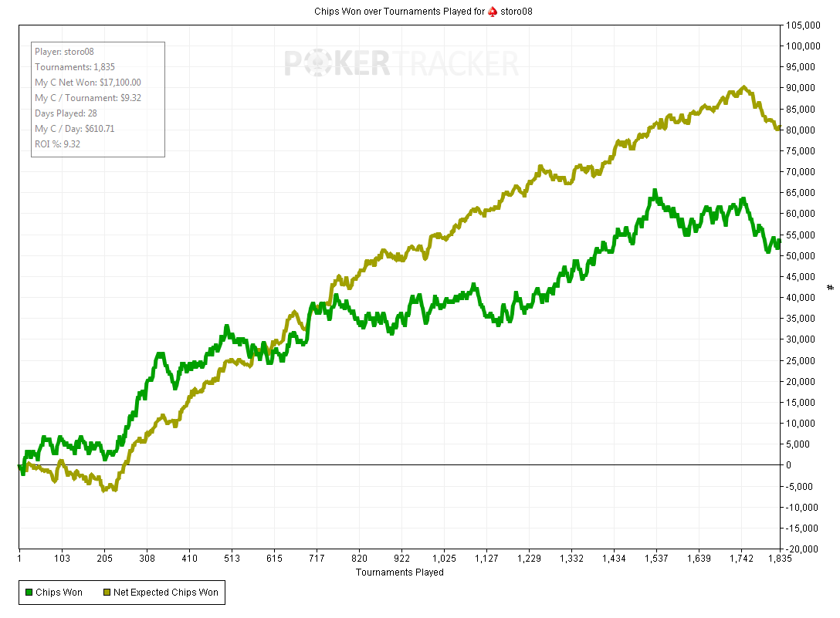Select the green Chips Won legend swatch
The width and height of the screenshot is (840, 618).
point(29,593)
